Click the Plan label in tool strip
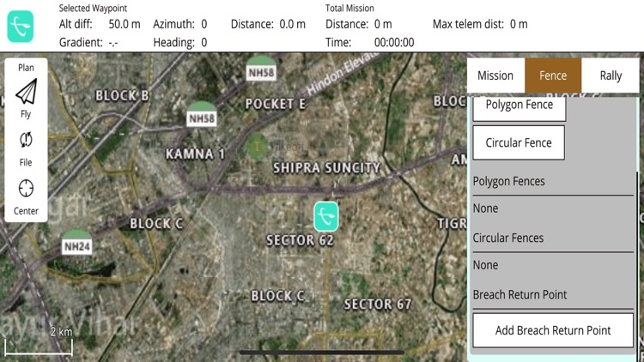644x362 pixels. coord(26,68)
